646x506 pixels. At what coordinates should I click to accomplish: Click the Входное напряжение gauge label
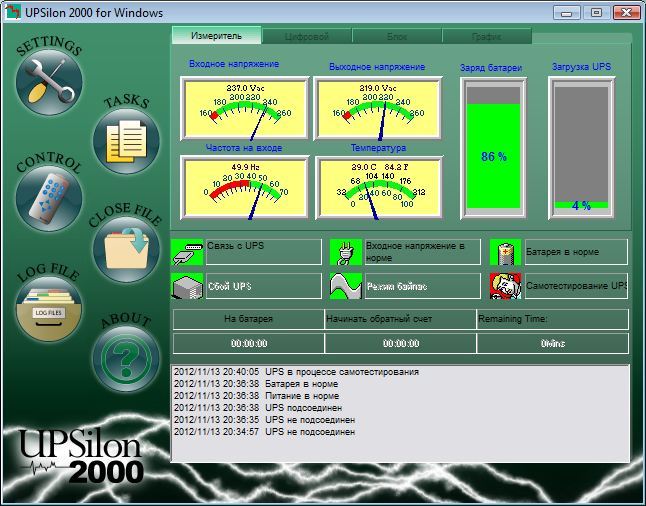234,64
